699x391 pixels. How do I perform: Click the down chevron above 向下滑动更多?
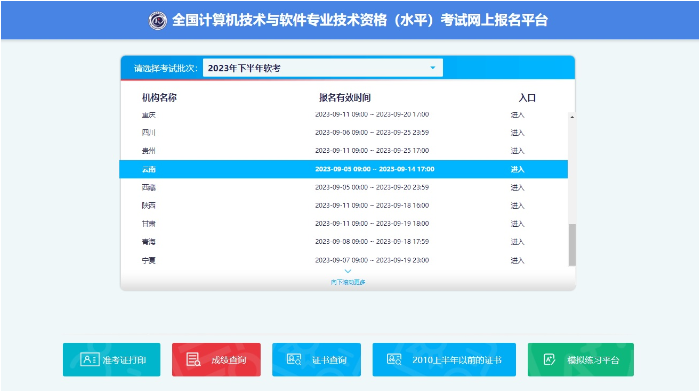[348, 271]
